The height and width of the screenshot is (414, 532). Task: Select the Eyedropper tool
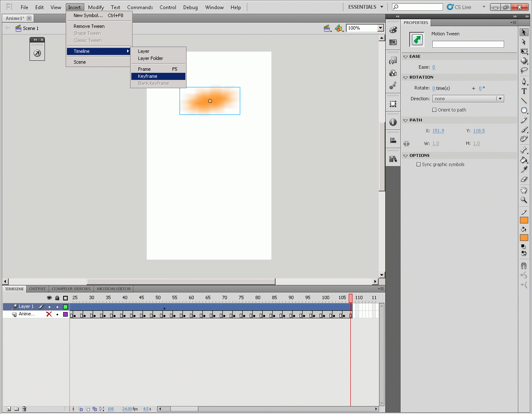pyautogui.click(x=524, y=169)
